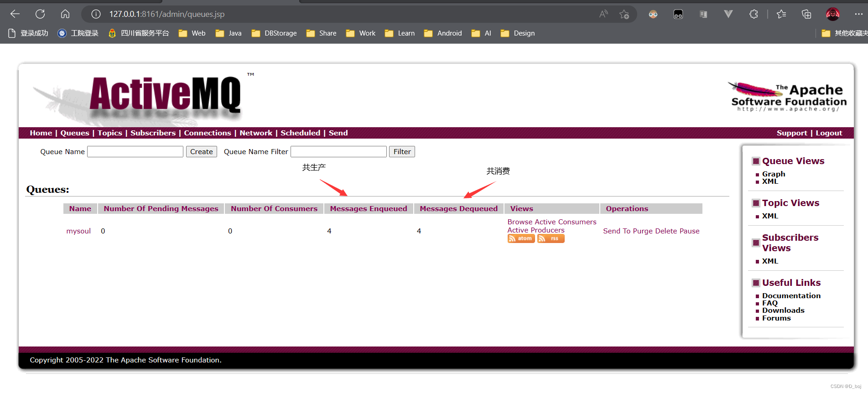Open the Network menu item

tap(256, 133)
